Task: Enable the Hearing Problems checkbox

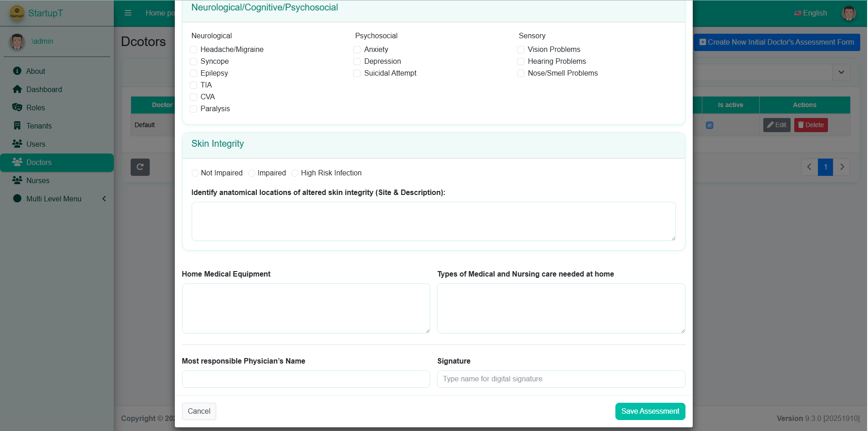Action: tap(521, 62)
